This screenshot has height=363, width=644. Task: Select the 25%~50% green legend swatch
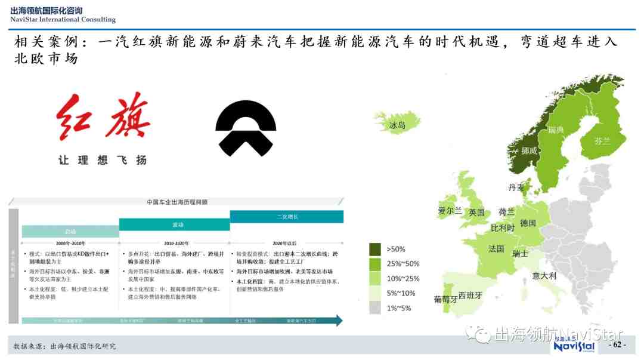click(x=375, y=264)
